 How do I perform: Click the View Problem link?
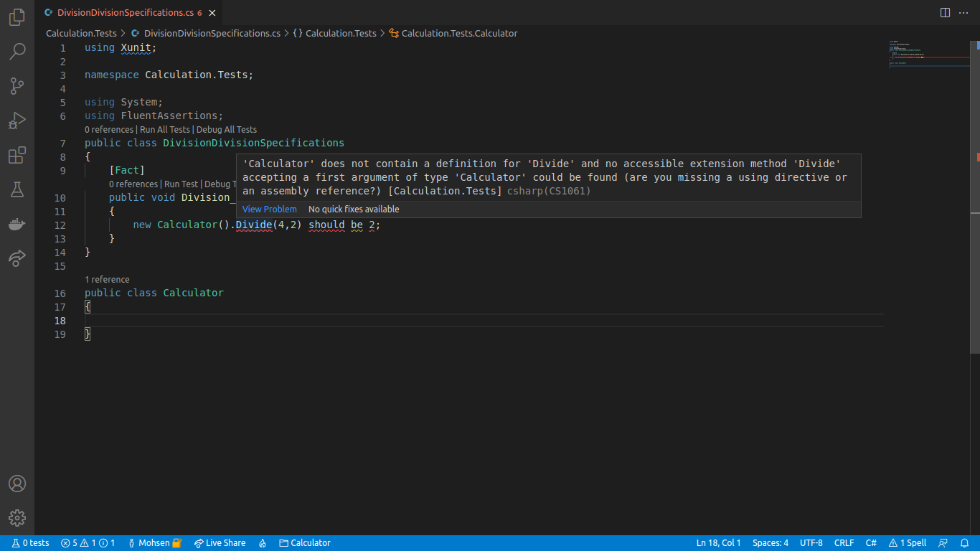tap(269, 209)
